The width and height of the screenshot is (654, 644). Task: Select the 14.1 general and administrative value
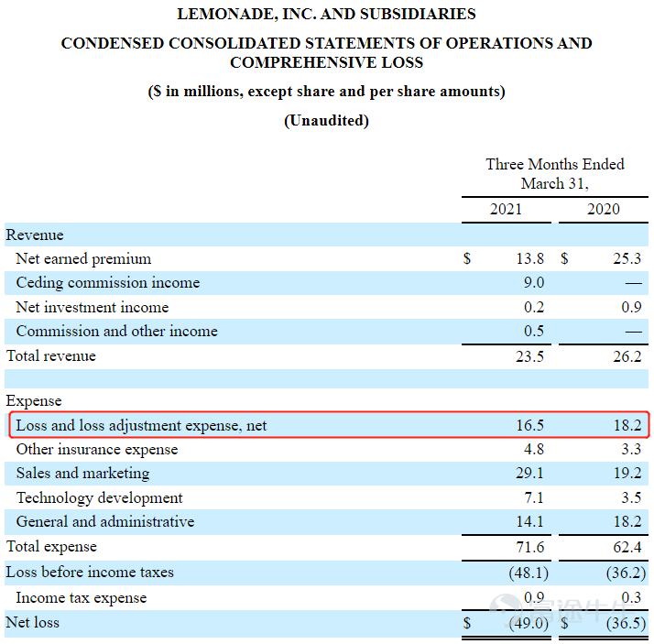529,522
